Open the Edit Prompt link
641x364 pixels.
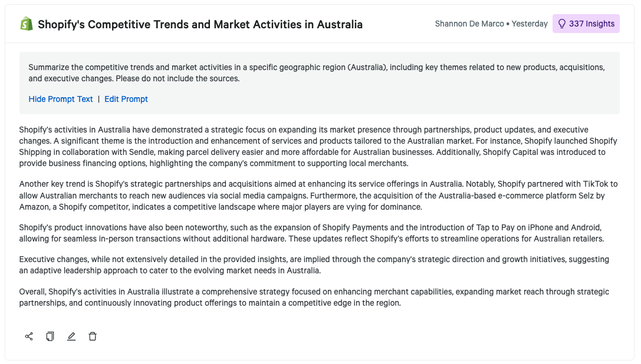(x=126, y=99)
